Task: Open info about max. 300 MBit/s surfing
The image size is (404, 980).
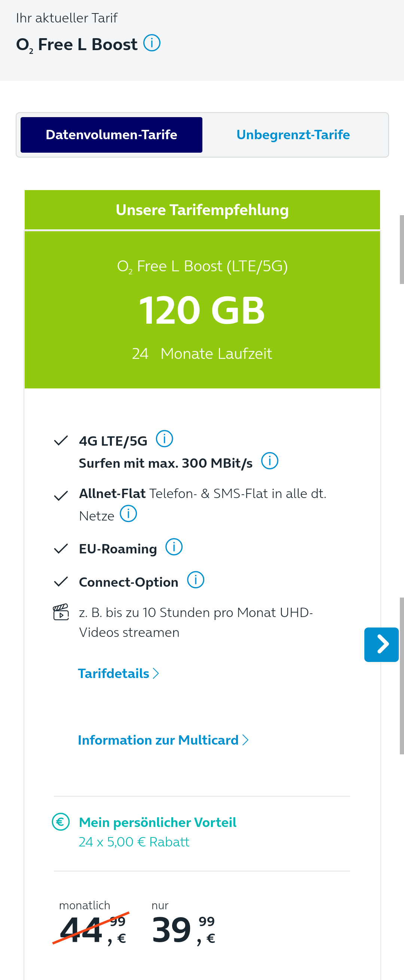Action: tap(270, 461)
